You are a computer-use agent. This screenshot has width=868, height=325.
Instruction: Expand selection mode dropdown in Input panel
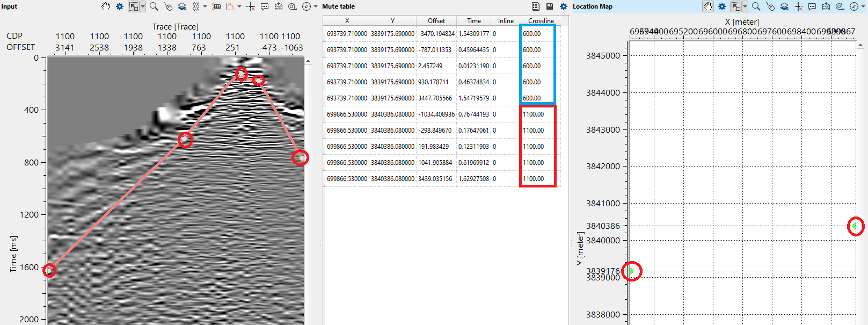coord(142,6)
